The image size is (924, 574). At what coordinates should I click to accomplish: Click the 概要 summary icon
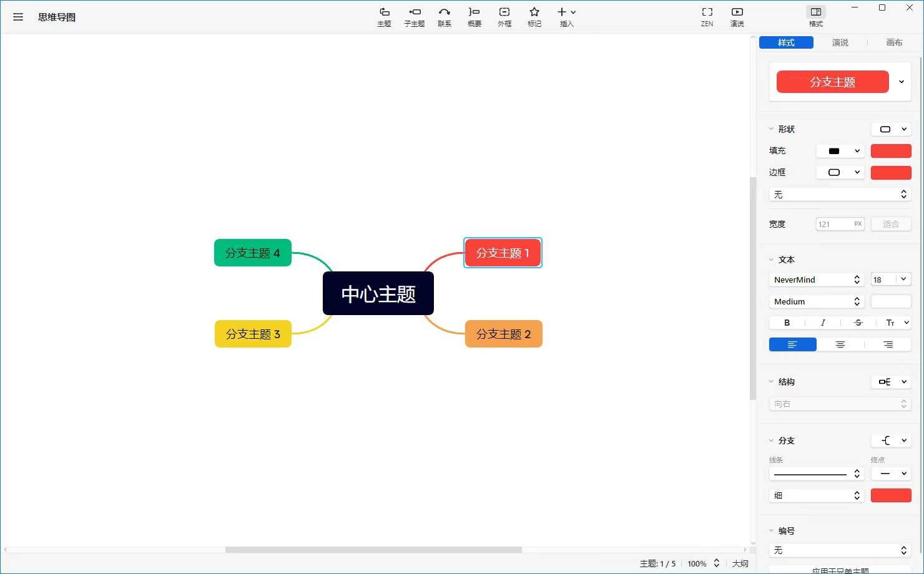coord(474,17)
